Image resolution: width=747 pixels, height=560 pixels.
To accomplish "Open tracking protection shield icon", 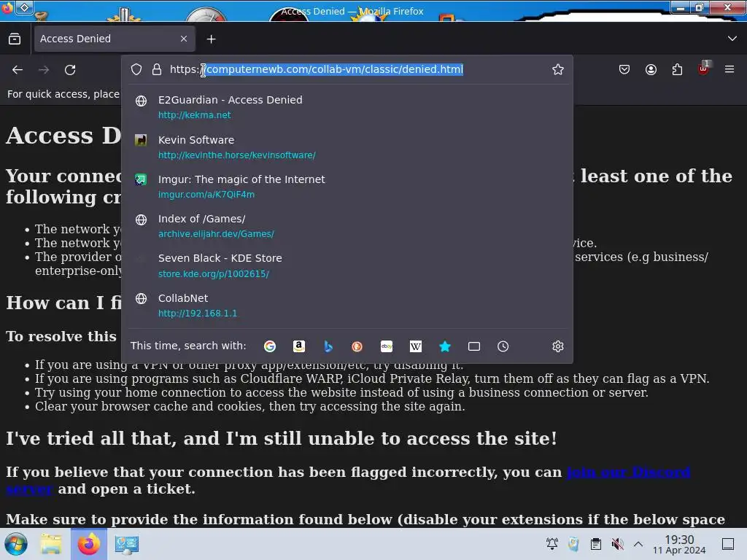I will (136, 69).
